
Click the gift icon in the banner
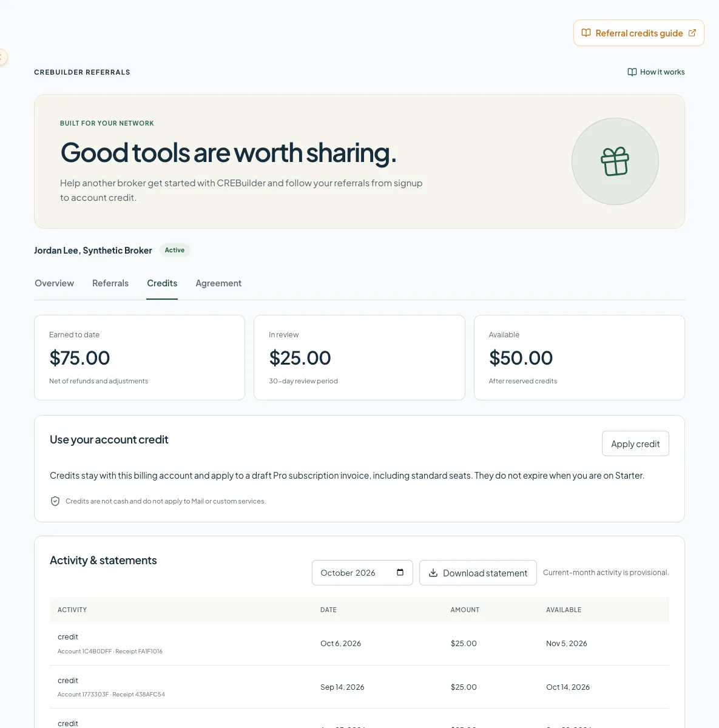(x=615, y=161)
